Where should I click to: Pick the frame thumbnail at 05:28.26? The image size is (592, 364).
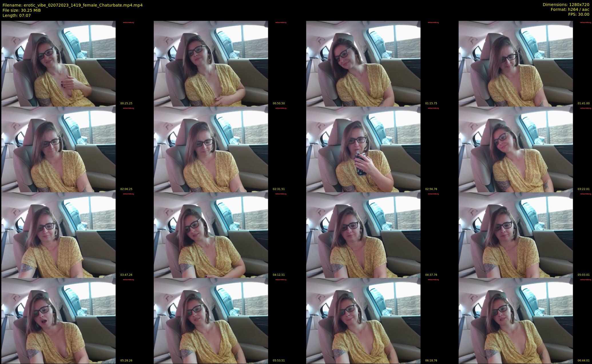58,321
